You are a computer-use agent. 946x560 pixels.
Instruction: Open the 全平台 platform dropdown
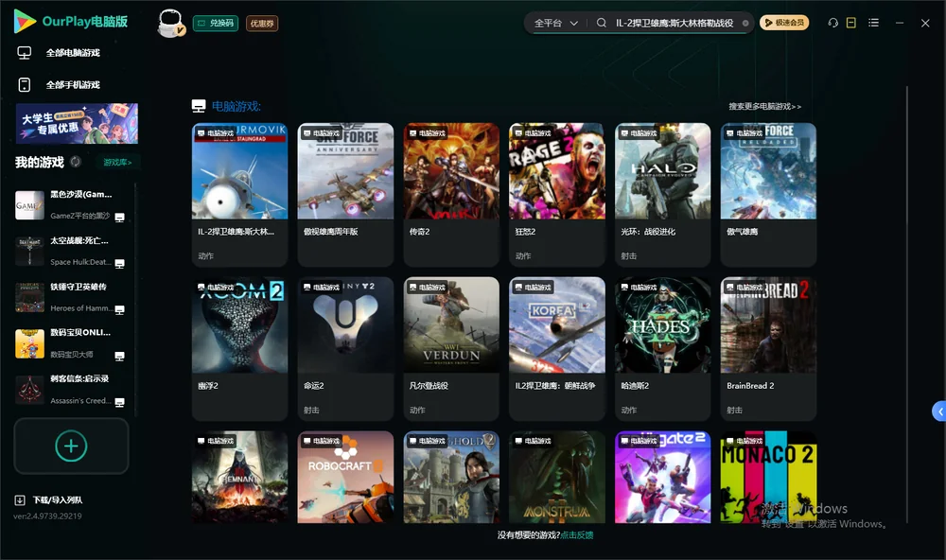click(x=555, y=23)
